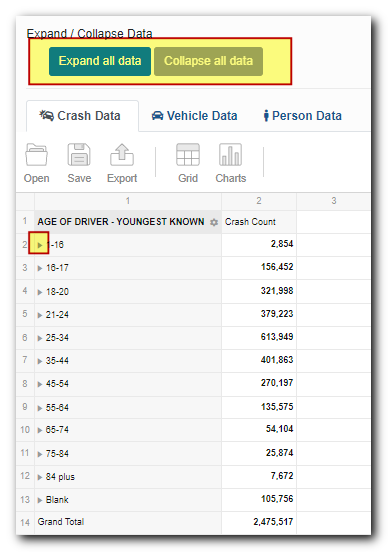388x552 pixels.
Task: Open gear settings beside Age of Driver header
Action: click(x=214, y=222)
